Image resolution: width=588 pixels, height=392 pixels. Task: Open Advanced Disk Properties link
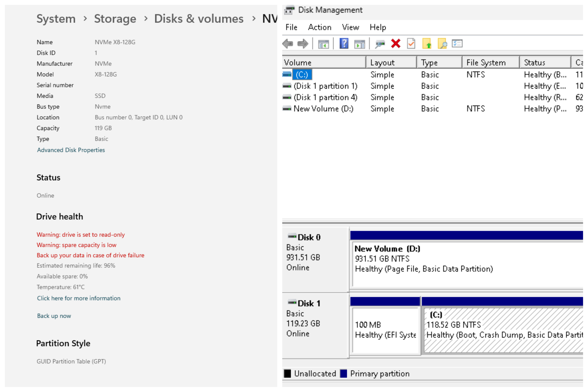[x=71, y=150]
